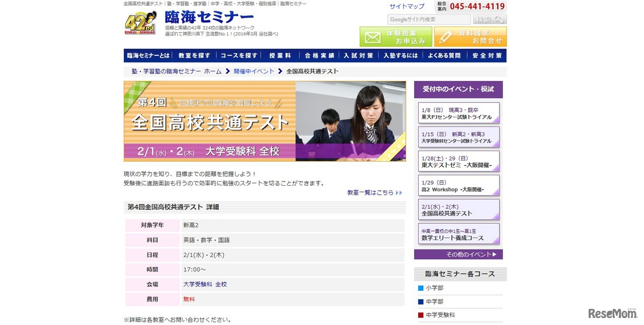Open 臨海セミナーとは menu item
Viewport: 644px width, 325px height.
tap(148, 55)
